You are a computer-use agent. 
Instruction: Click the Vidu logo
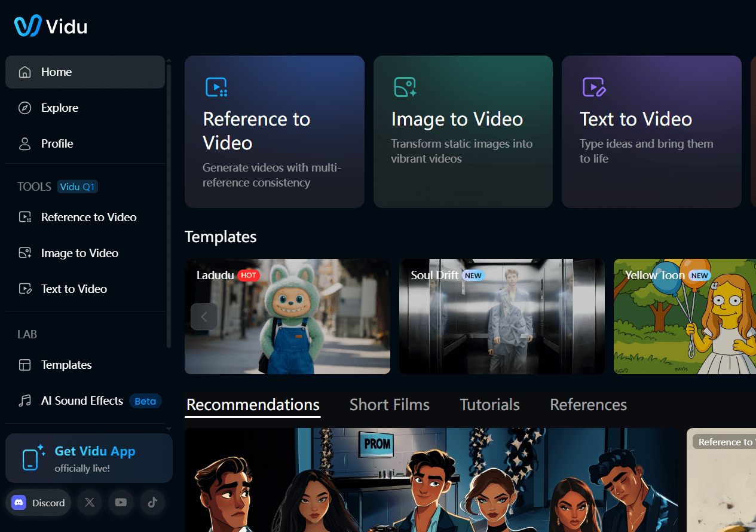pos(50,26)
